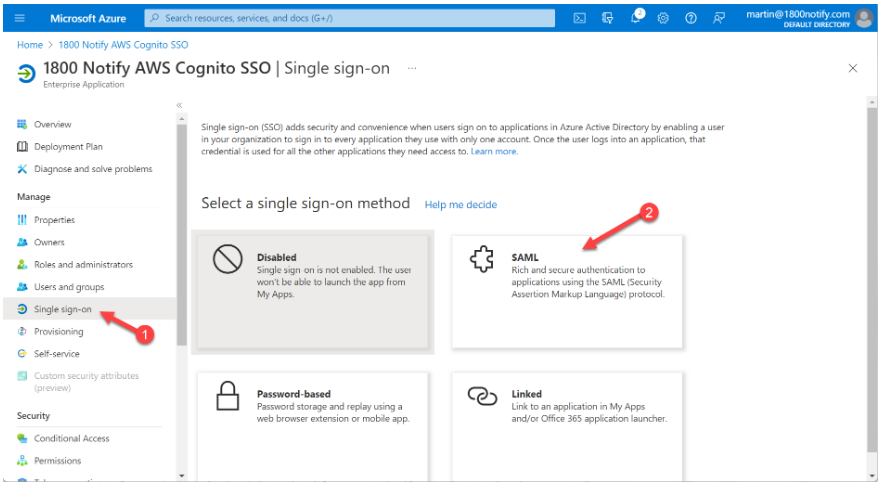Click the sidebar scroll down arrow
This screenshot has width=881, height=491.
(181, 476)
